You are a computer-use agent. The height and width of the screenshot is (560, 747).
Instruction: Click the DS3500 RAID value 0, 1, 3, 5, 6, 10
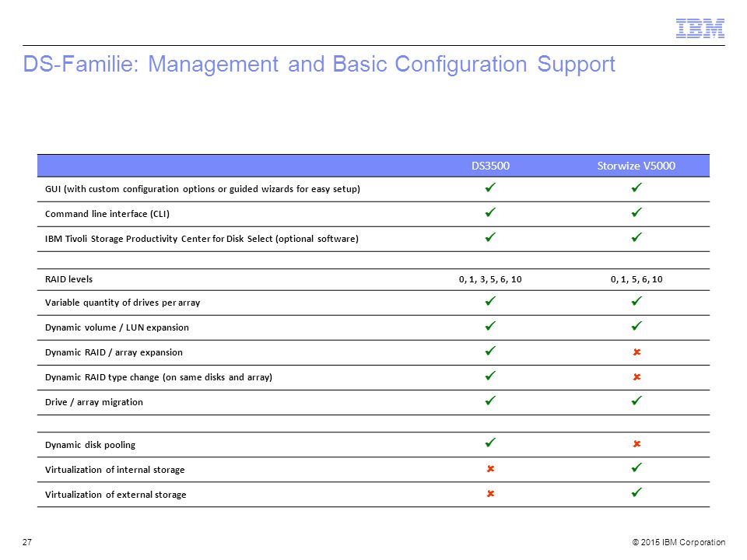[x=490, y=279]
